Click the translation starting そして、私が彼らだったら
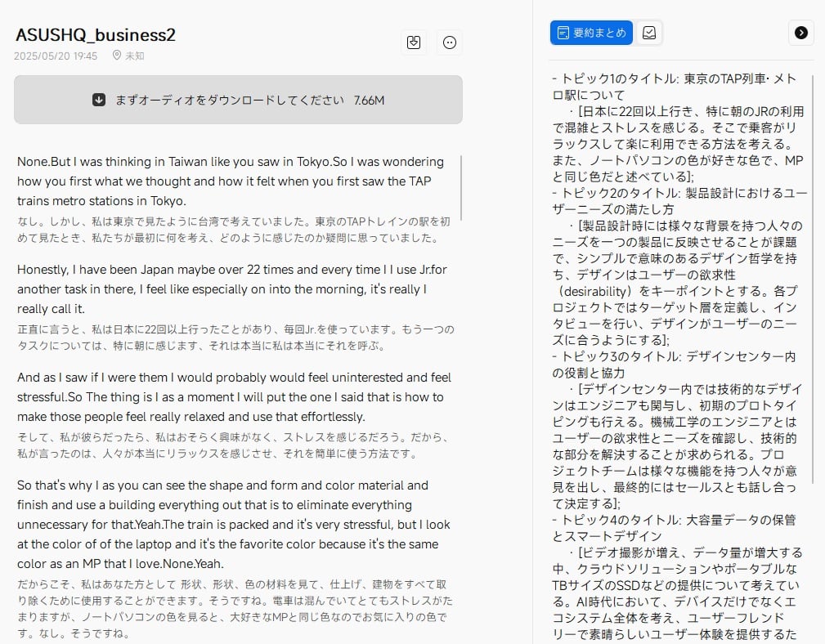This screenshot has height=644, width=825. [x=234, y=445]
